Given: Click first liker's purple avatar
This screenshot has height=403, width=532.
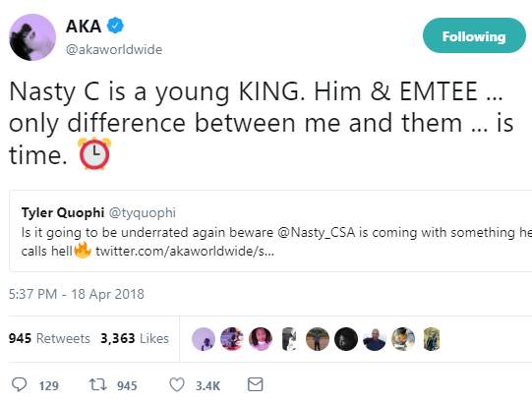Looking at the screenshot, I should 204,339.
